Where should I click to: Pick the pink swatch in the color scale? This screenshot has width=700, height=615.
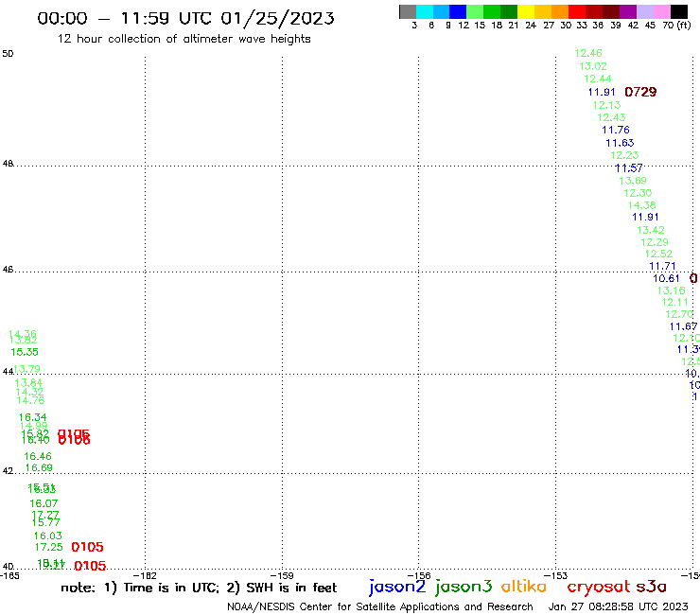(661, 11)
